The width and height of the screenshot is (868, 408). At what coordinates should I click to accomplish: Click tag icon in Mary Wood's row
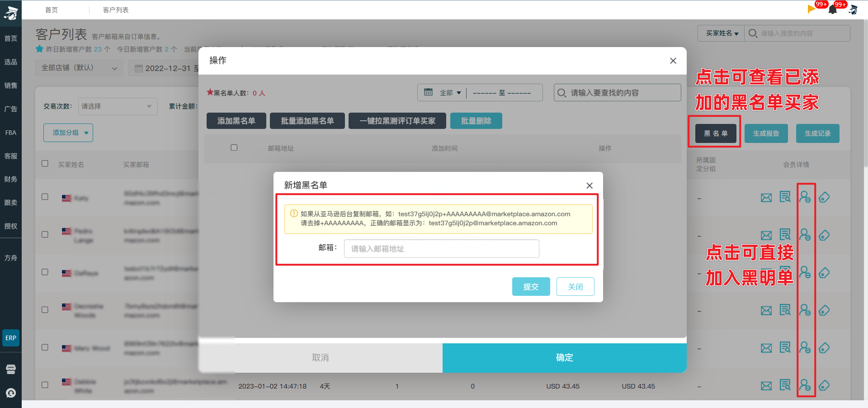point(824,348)
